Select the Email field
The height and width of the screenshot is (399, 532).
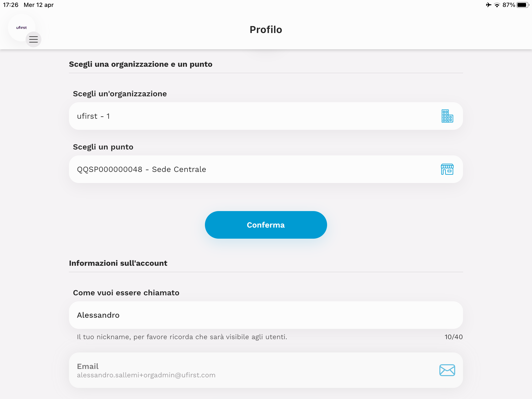[266, 370]
